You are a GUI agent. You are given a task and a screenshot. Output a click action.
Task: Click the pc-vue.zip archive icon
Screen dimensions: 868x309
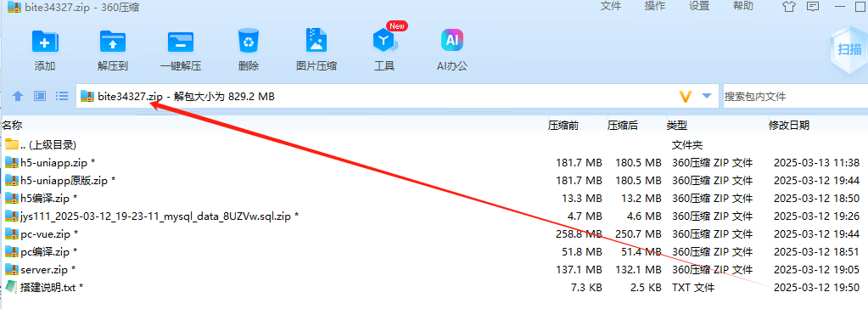tap(12, 233)
